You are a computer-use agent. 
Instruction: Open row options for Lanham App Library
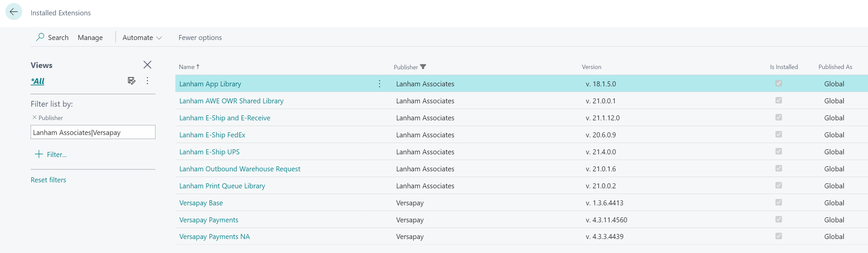[379, 84]
